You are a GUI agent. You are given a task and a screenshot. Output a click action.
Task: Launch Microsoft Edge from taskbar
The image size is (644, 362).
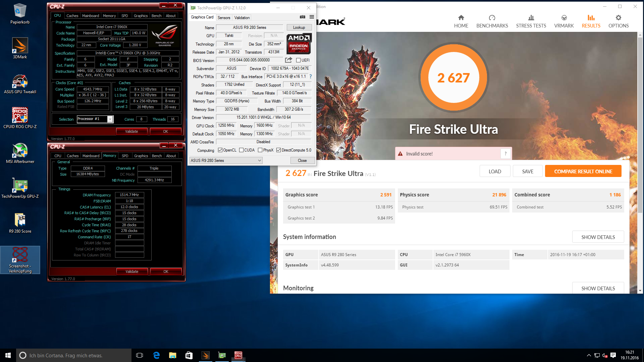click(x=156, y=355)
